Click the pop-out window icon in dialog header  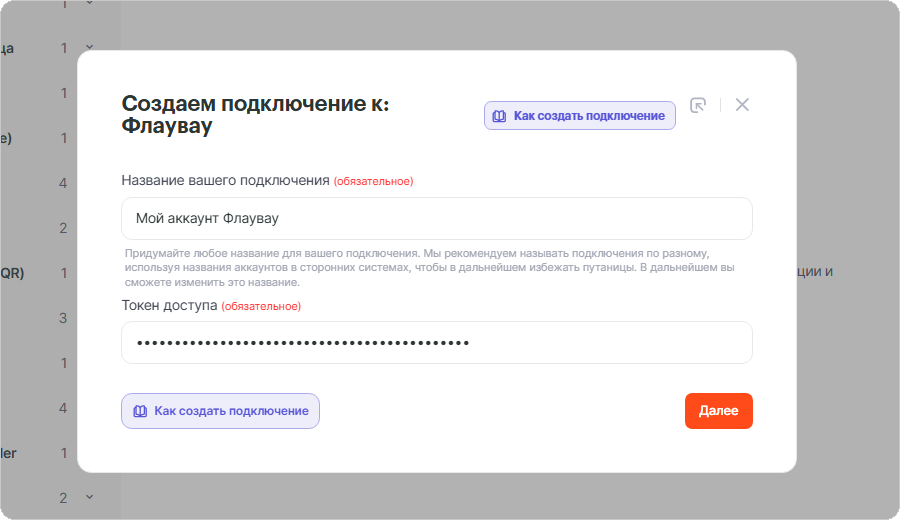[697, 106]
